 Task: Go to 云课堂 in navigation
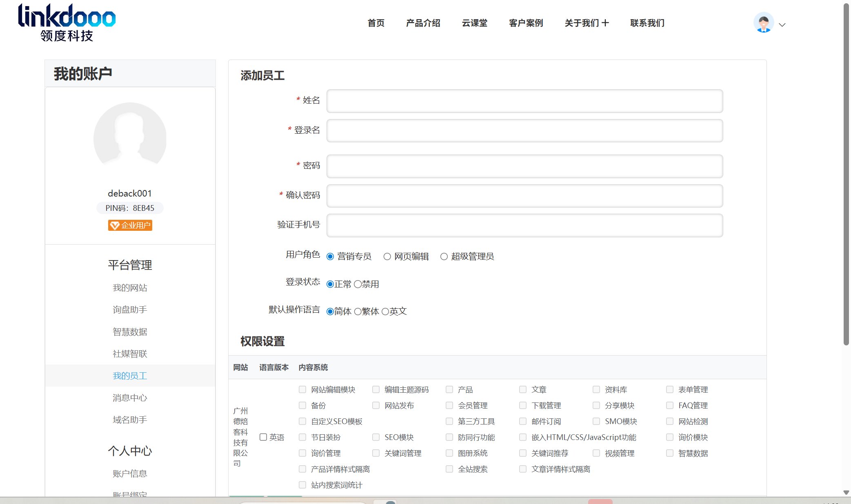pyautogui.click(x=474, y=23)
